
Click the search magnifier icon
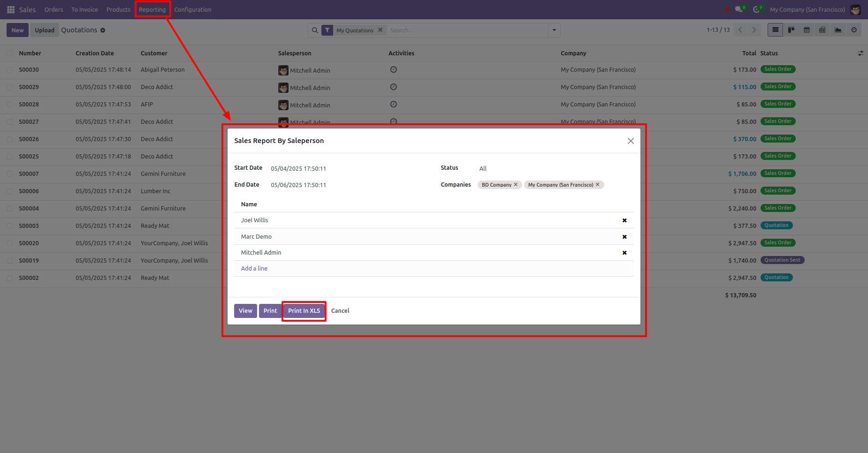point(315,30)
